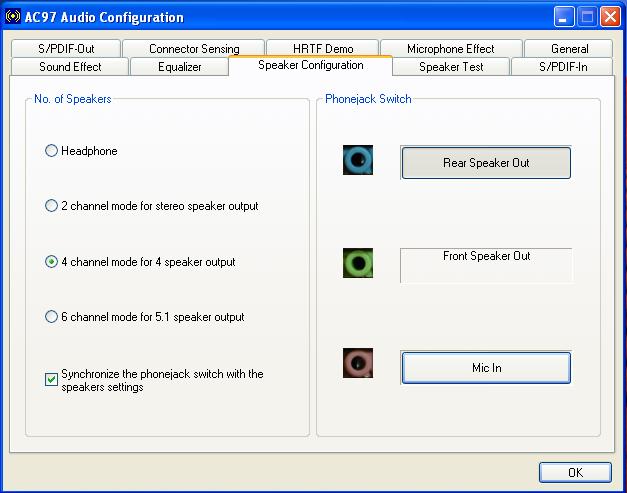Choose 6 channel mode for 5.1 output
The image size is (627, 493).
click(x=52, y=317)
